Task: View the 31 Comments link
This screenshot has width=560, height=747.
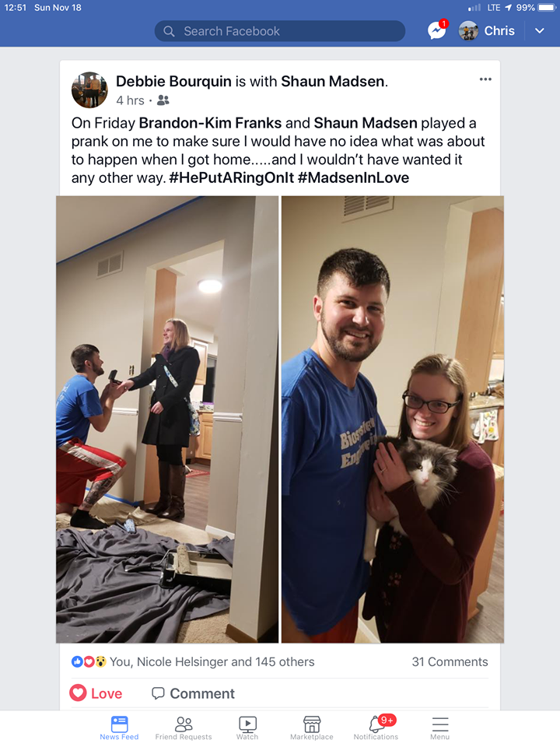Action: tap(450, 661)
